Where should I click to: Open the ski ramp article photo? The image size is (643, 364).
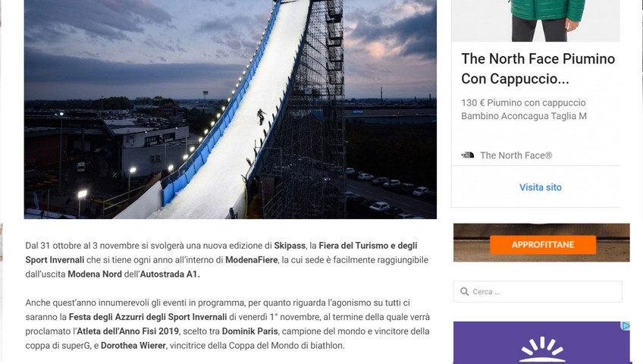[x=231, y=109]
